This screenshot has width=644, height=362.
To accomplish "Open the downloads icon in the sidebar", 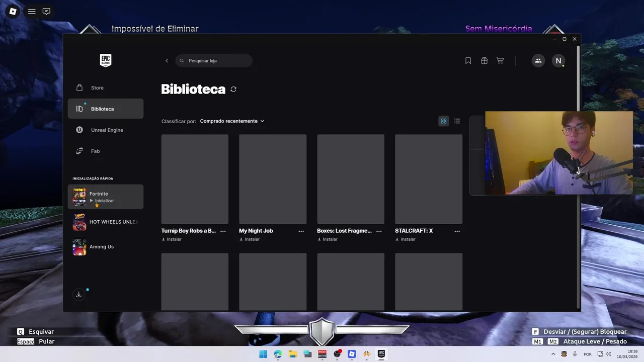I will 78,295.
